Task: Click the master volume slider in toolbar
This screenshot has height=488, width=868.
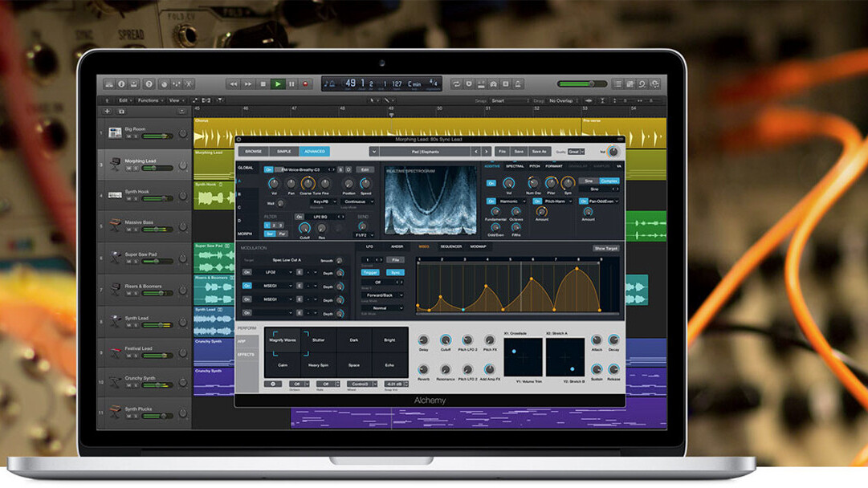Action: click(582, 83)
